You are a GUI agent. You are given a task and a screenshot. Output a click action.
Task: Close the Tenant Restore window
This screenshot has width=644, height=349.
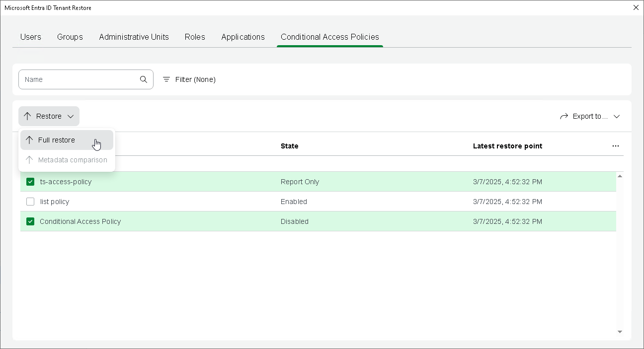(636, 7)
